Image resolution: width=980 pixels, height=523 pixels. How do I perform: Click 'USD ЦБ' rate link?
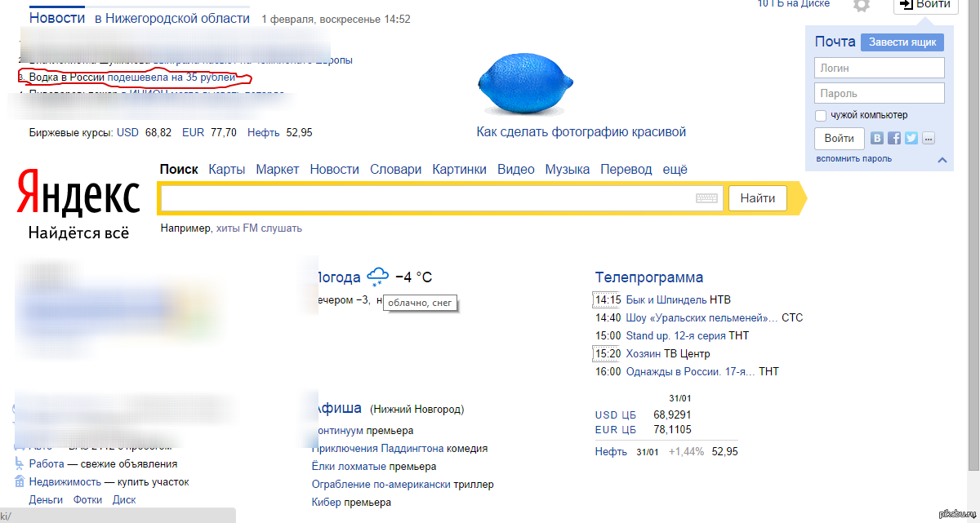(x=616, y=414)
